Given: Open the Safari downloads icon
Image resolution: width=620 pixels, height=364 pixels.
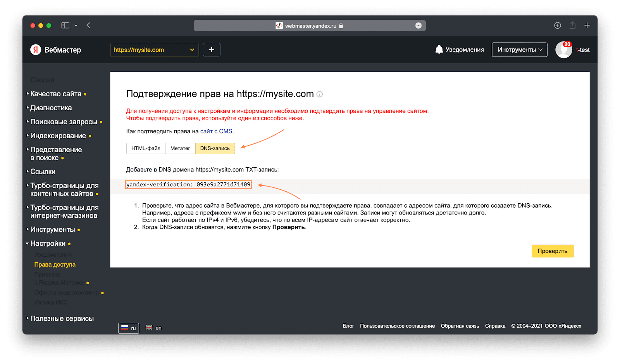Looking at the screenshot, I should point(558,25).
